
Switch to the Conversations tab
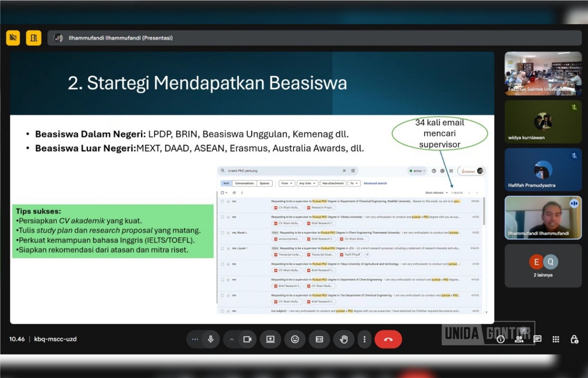(x=244, y=183)
